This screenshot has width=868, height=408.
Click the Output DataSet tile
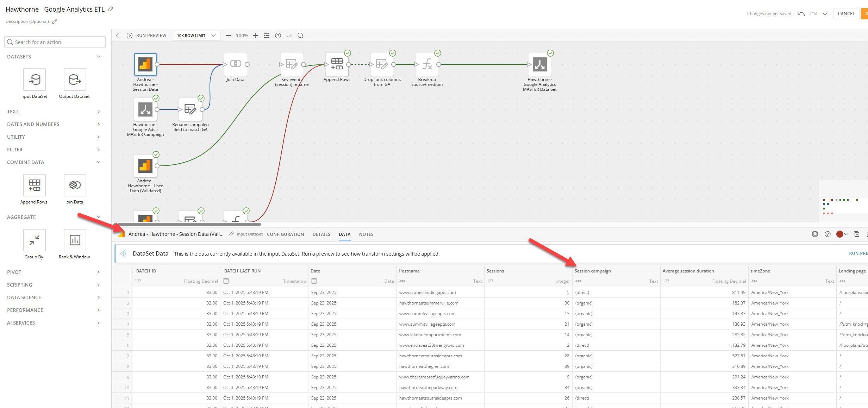point(75,80)
